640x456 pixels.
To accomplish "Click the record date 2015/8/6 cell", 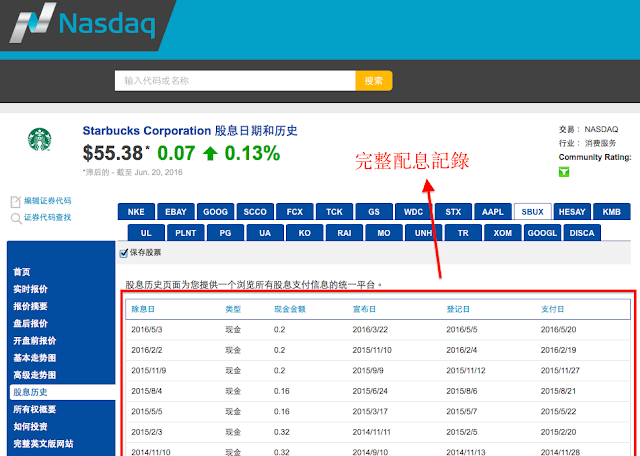I will (x=462, y=391).
